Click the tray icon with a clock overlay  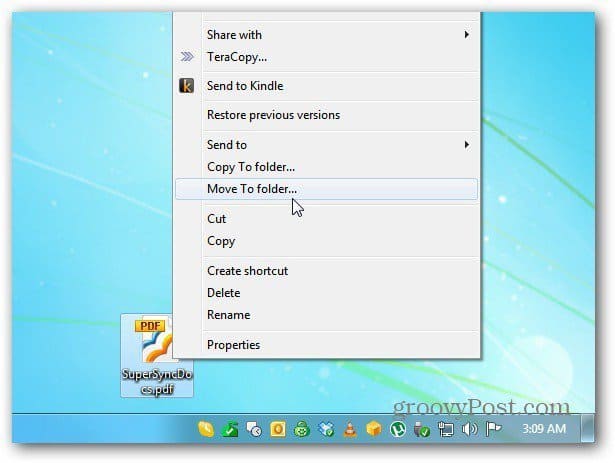pos(254,429)
